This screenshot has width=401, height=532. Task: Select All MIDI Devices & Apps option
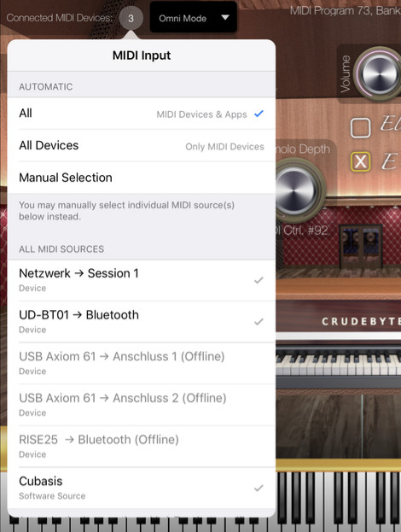point(142,114)
